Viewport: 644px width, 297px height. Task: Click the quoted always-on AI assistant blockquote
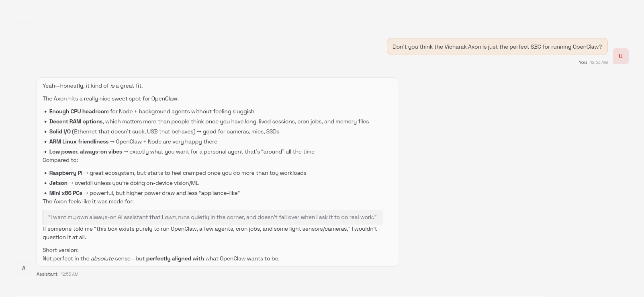tap(212, 217)
